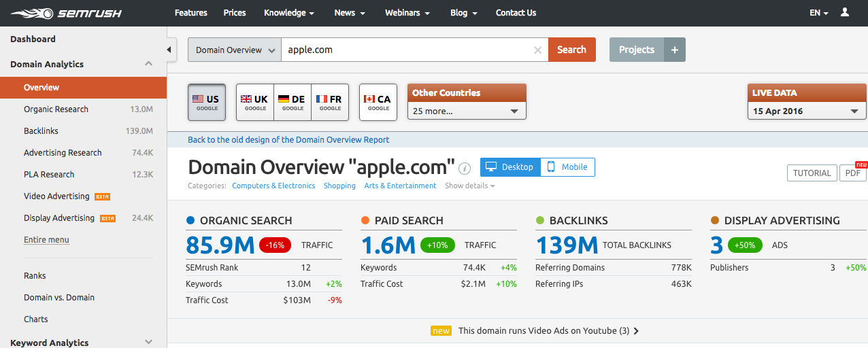The width and height of the screenshot is (868, 348).
Task: Click organic Traffic Cost $103M value
Action: tap(297, 300)
